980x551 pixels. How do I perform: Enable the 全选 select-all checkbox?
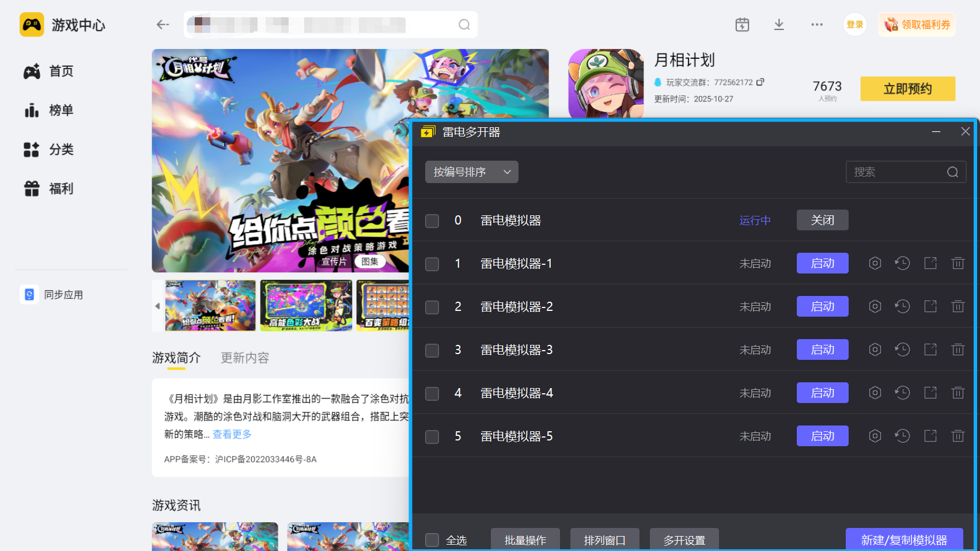(x=432, y=540)
